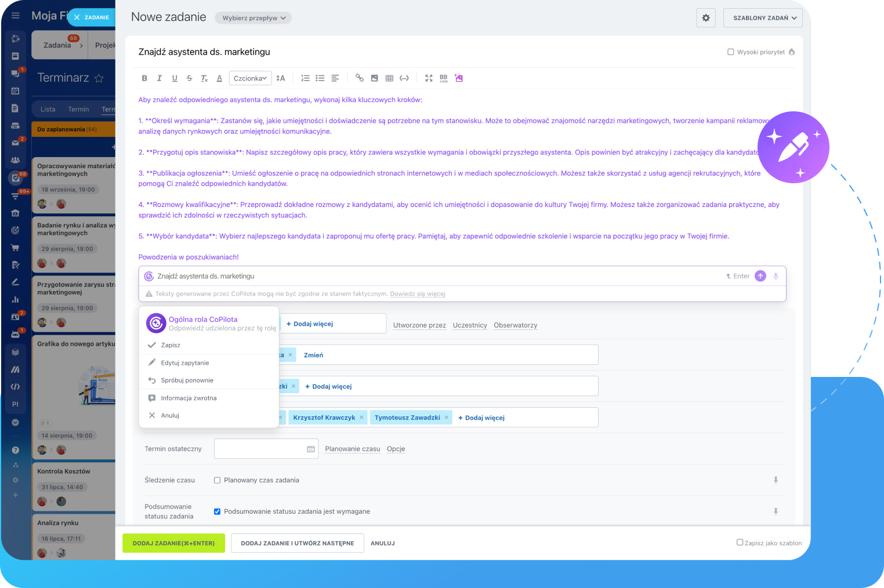Check Planowany czas zadania
Viewport: 884px width, 588px height.
click(218, 480)
